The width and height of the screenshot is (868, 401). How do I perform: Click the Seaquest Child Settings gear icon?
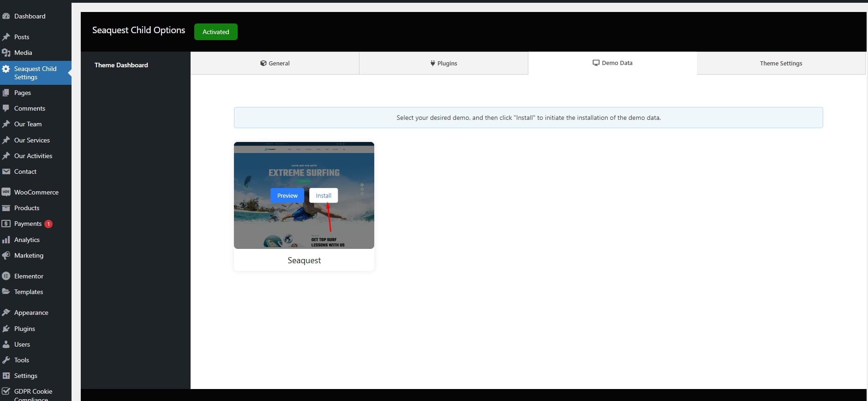(x=6, y=69)
